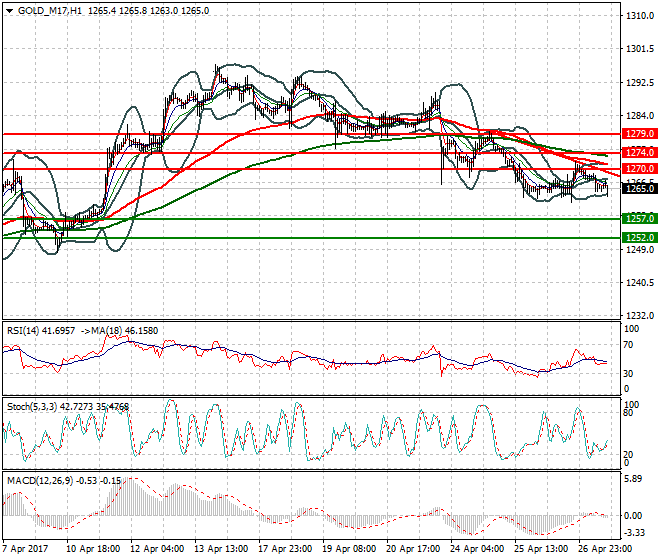The image size is (660, 560).
Task: Select the 1252.0 green support label
Action: point(640,238)
